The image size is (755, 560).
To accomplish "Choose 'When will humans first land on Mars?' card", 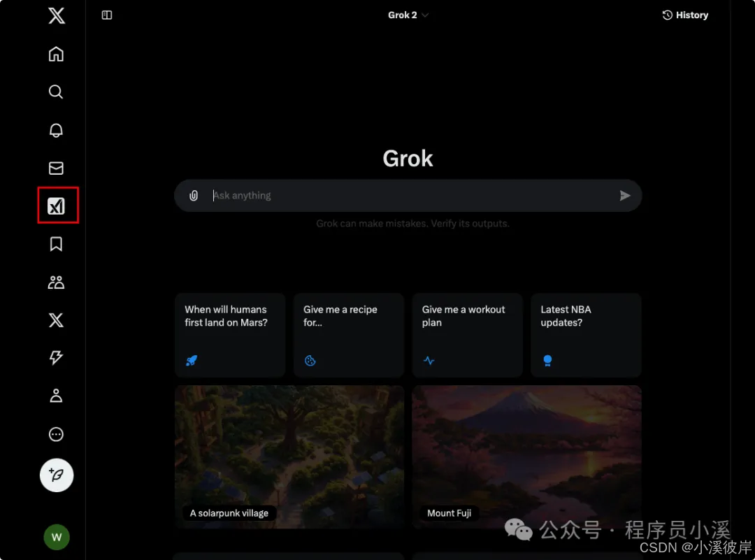I will (x=230, y=335).
